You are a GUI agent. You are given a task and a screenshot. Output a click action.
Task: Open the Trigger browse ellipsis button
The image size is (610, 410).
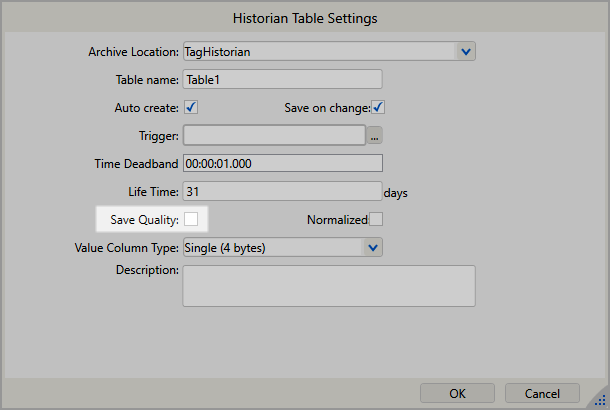(x=375, y=135)
